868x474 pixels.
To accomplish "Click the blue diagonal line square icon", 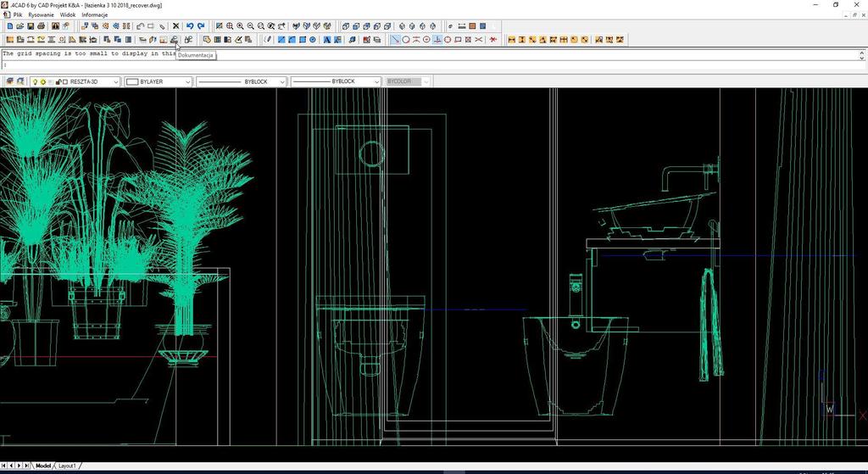I will pyautogui.click(x=281, y=39).
